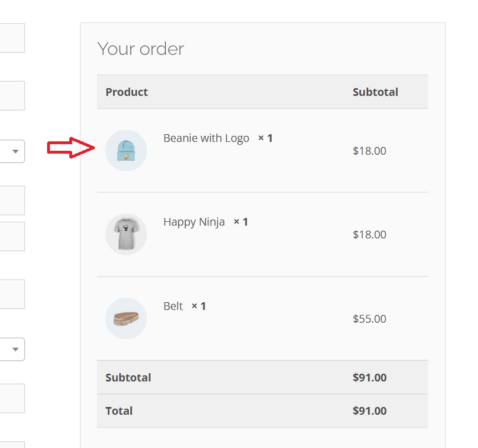Expand the upper dropdown arrow on left
The height and width of the screenshot is (448, 478).
[16, 151]
